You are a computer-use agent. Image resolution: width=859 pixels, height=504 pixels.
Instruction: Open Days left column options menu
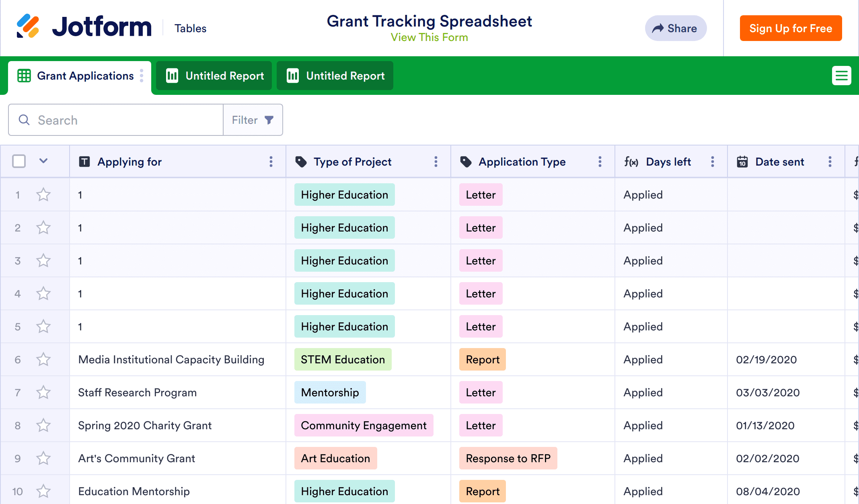point(713,162)
